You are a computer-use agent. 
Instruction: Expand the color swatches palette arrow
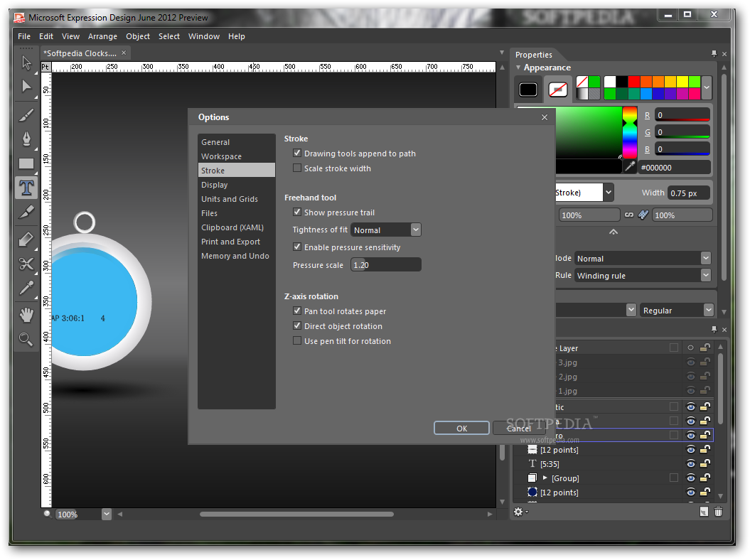[707, 88]
